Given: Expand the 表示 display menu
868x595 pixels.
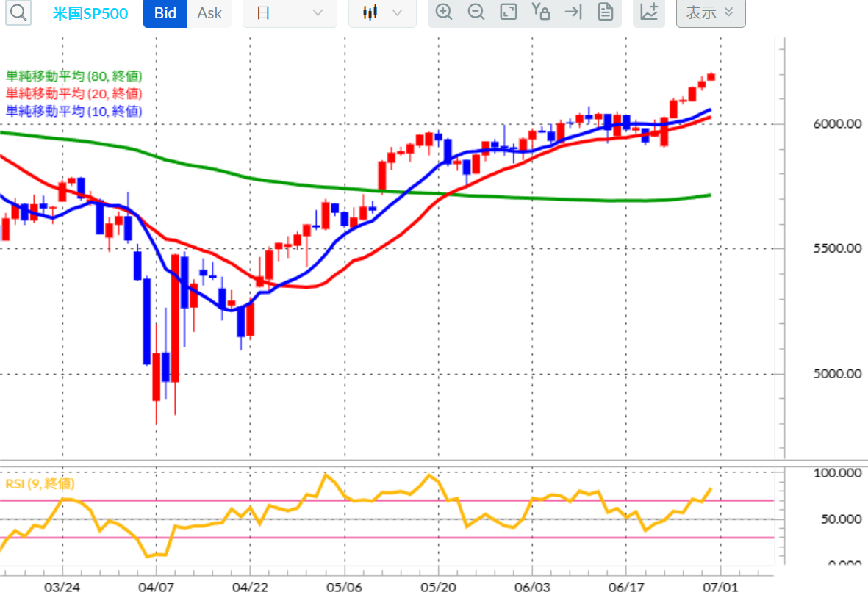Looking at the screenshot, I should click(x=711, y=13).
